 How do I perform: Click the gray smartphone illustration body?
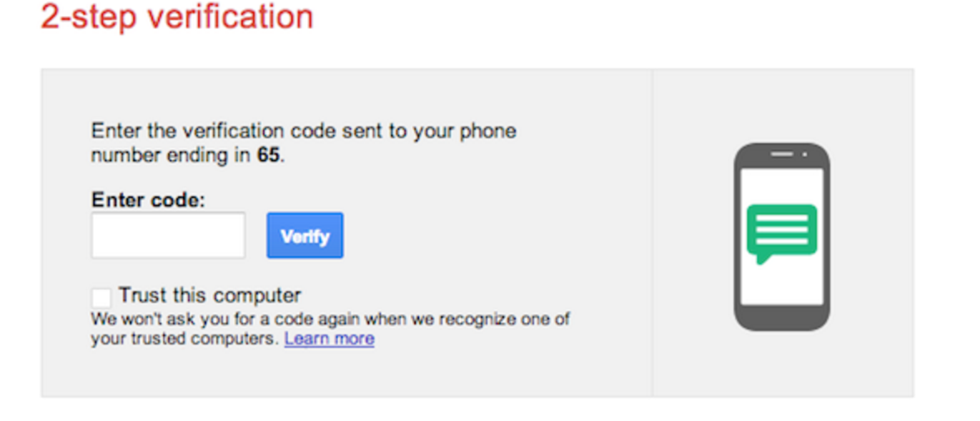[783, 237]
